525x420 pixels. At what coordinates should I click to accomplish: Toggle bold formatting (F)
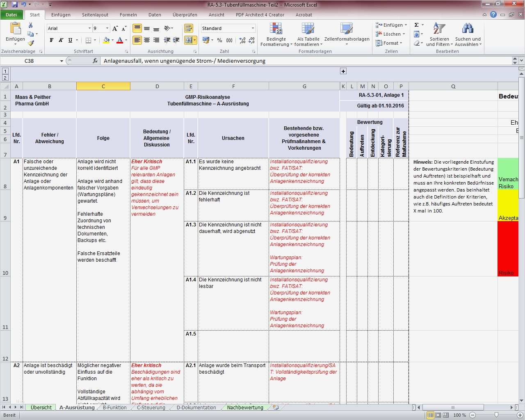click(x=51, y=40)
